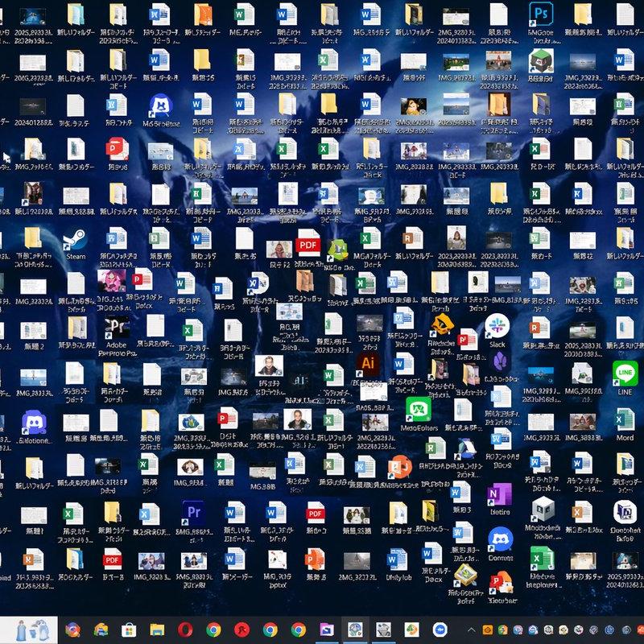
Task: Open File Explorer from the taskbar
Action: (x=157, y=630)
